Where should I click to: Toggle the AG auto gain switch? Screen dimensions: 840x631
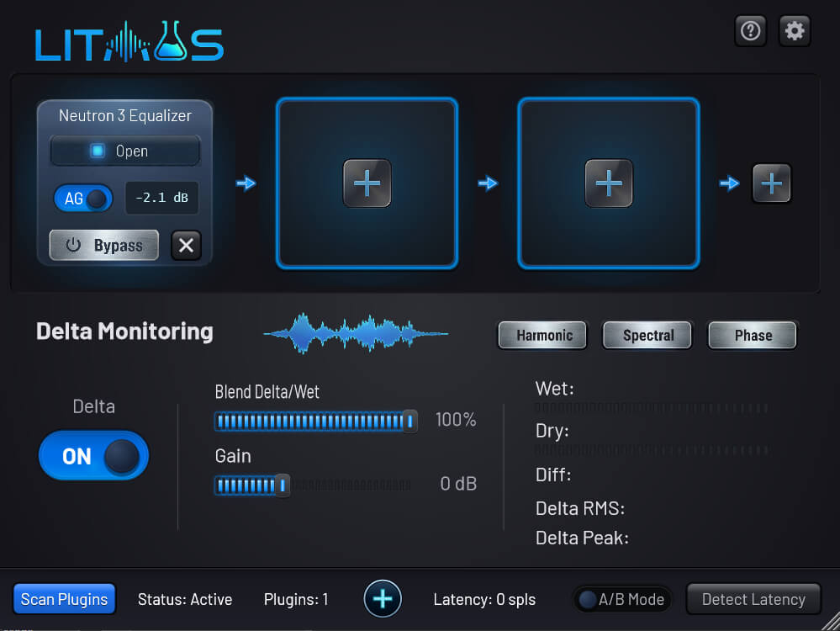click(83, 199)
